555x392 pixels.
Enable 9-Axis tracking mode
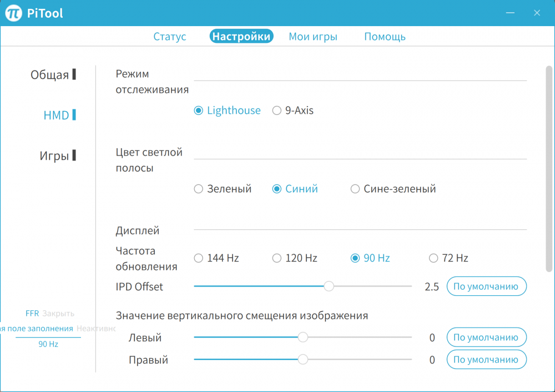[x=277, y=110]
